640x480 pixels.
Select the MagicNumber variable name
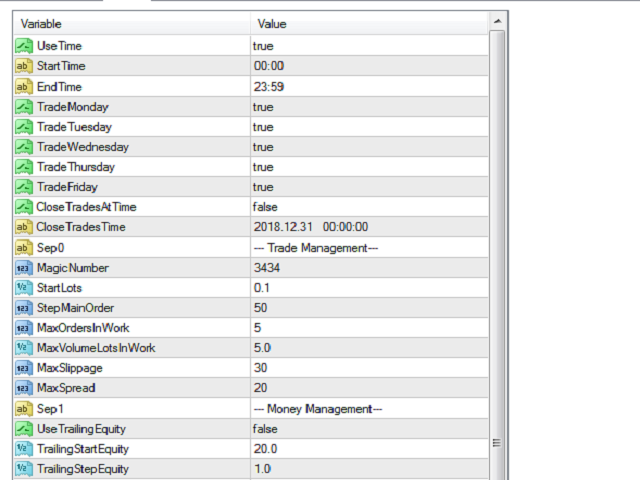tap(73, 268)
